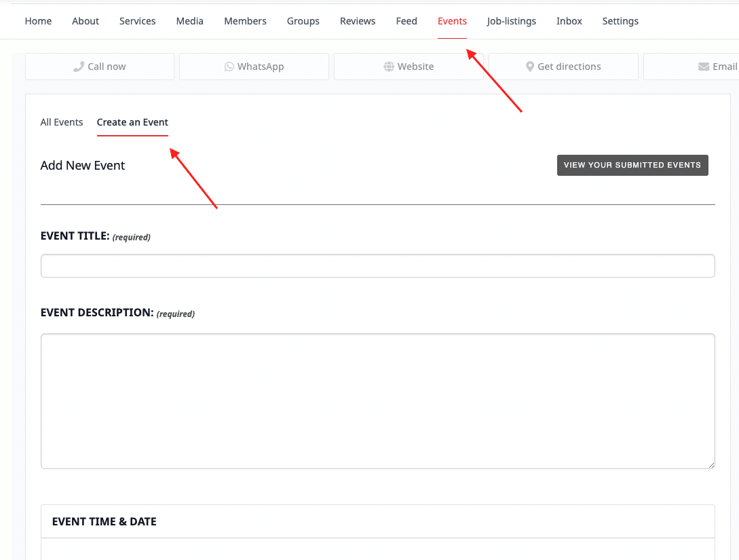Click the Website button label
Image resolution: width=739 pixels, height=560 pixels.
(416, 67)
